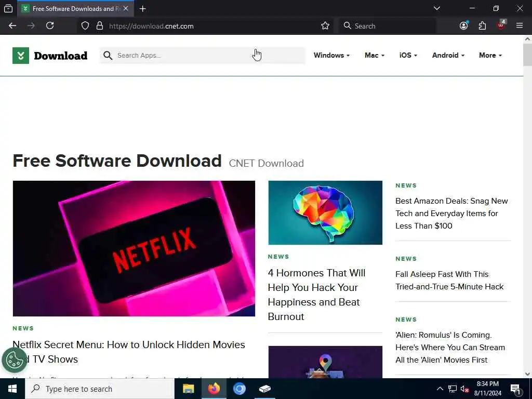This screenshot has height=399, width=532.
Task: Close the Free Software Downloads tab
Action: pyautogui.click(x=126, y=8)
